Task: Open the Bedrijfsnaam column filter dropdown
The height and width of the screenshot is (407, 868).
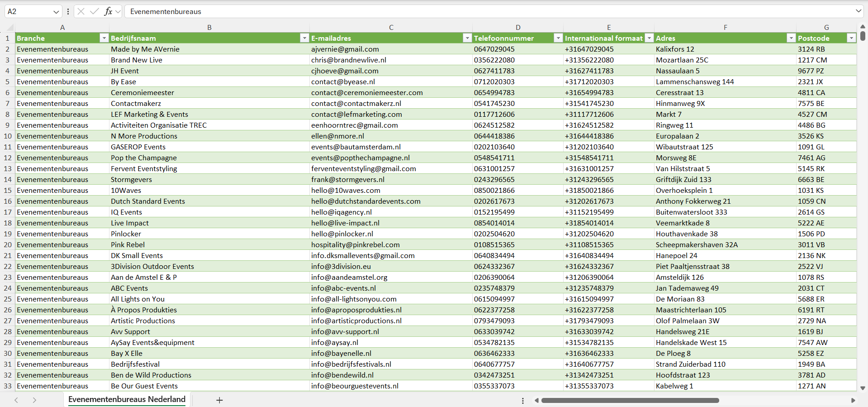Action: pyautogui.click(x=304, y=38)
